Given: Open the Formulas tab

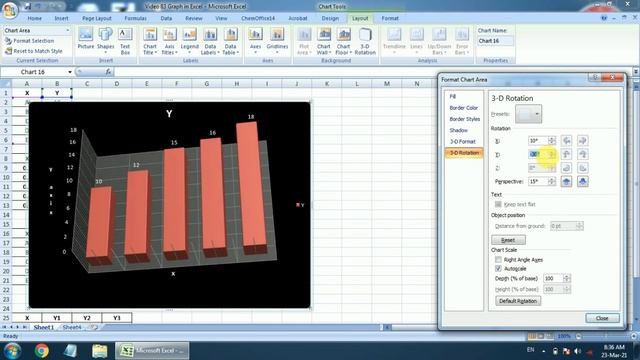Looking at the screenshot, I should [136, 18].
